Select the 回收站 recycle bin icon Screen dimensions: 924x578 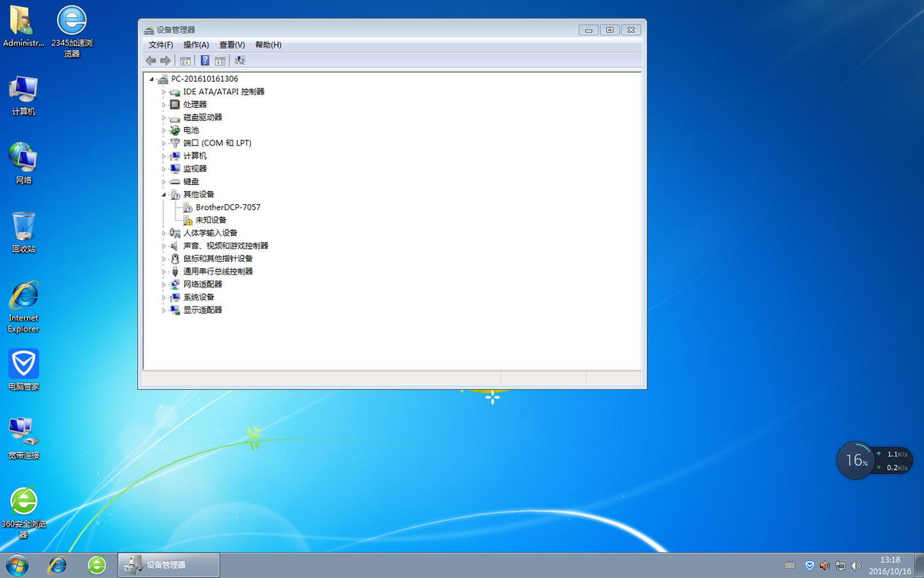(23, 233)
